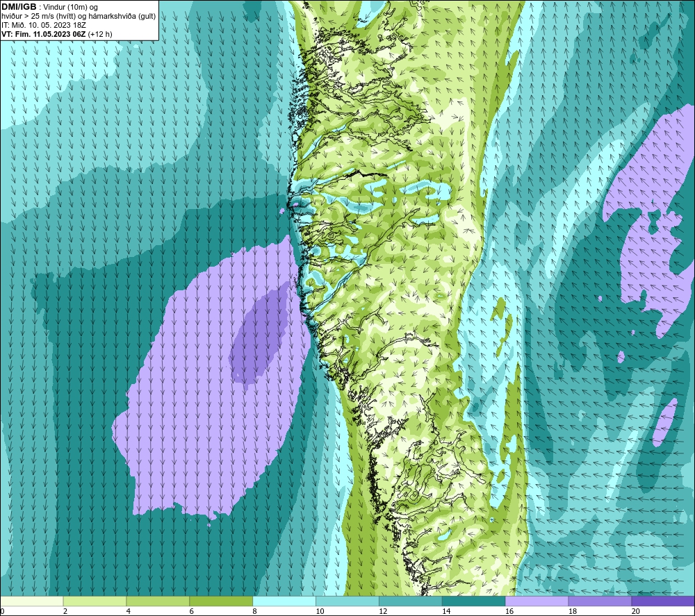The height and width of the screenshot is (616, 695).
Task: Click the "VT: Fim. 11.05.2023 06Z (+12 h)" line
Action: (57, 34)
